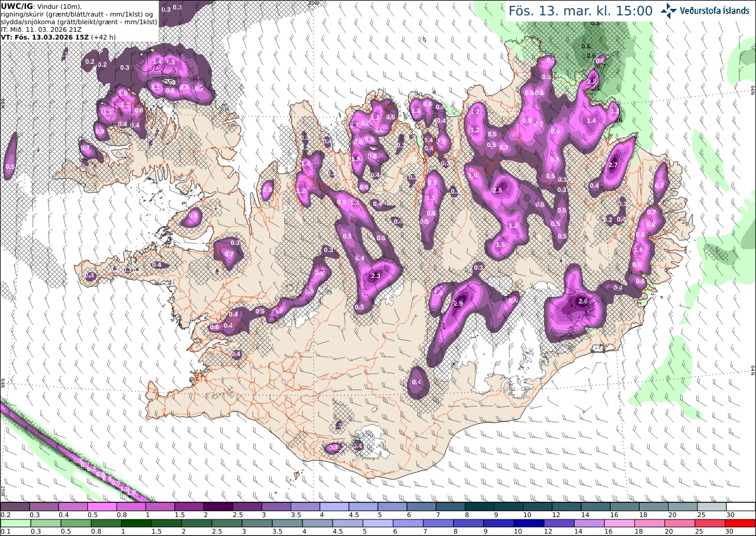
Task: Click the 2.9 precipitation value on the map
Action: point(457,303)
